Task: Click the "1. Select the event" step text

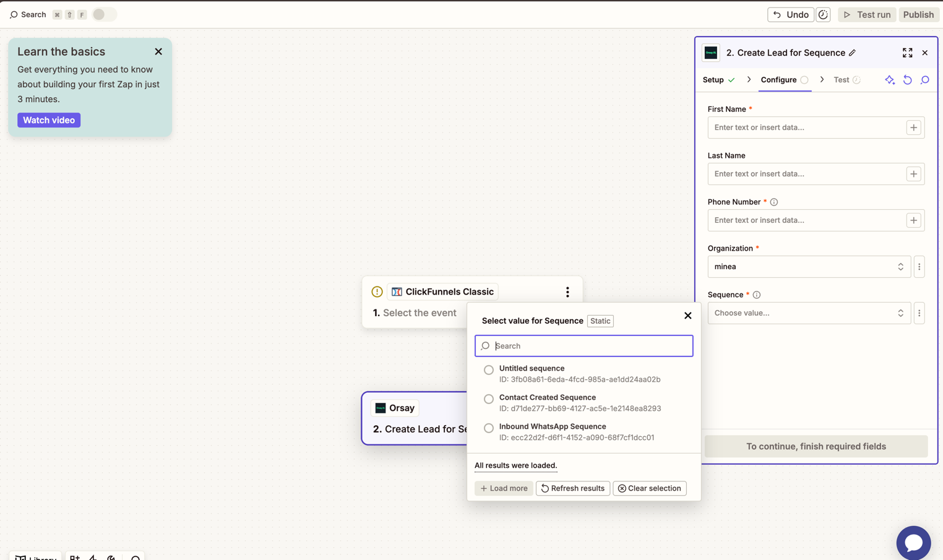Action: tap(415, 312)
